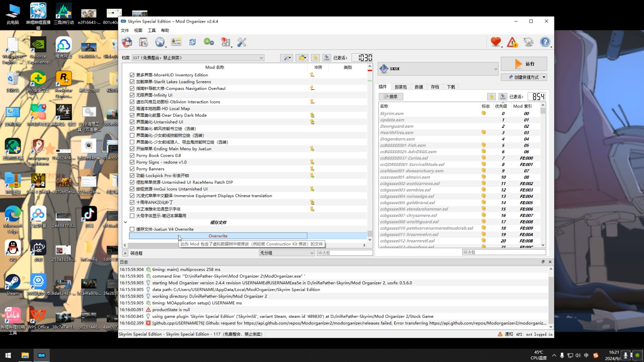Close the log panel with its X
The width and height of the screenshot is (644, 362).
coord(550,262)
